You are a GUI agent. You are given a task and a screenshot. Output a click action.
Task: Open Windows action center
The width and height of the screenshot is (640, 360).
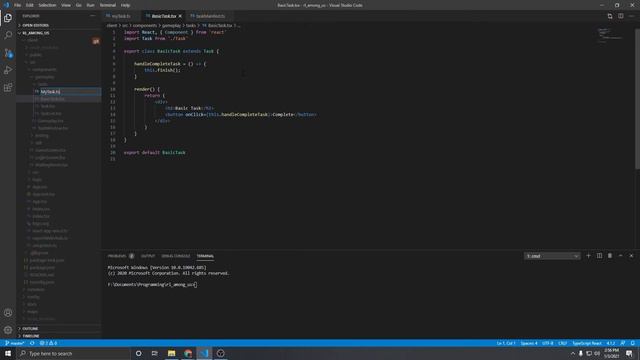click(x=629, y=353)
